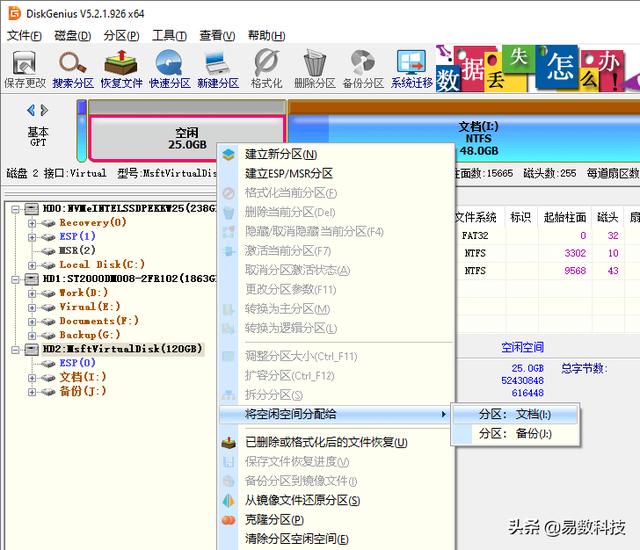Allocate free space to 分区: 文档(I:)
Image resolution: width=640 pixels, height=550 pixels.
click(x=516, y=415)
